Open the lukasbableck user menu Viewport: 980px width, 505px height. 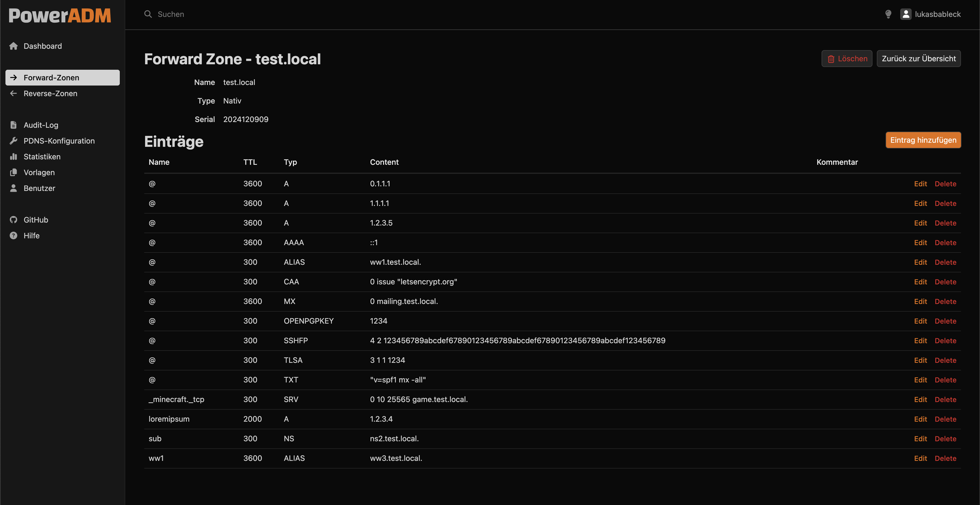coord(930,14)
